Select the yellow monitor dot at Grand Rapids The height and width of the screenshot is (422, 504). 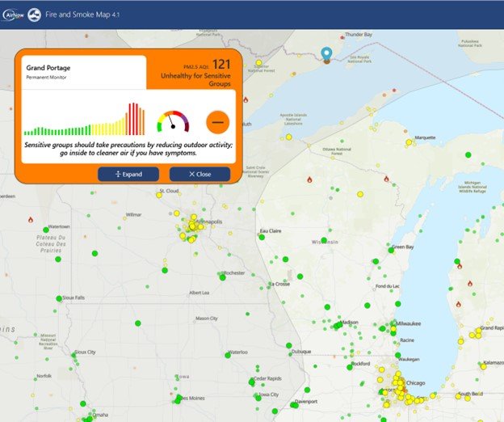477,333
